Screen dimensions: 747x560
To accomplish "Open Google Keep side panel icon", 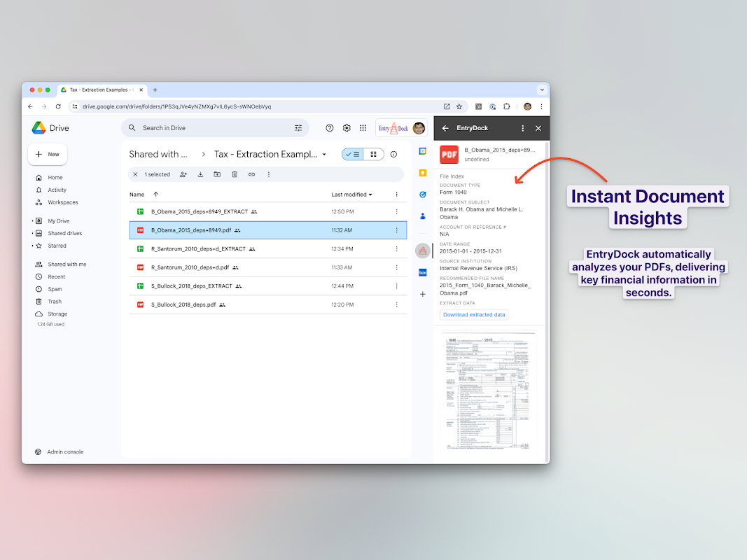I will [x=423, y=173].
